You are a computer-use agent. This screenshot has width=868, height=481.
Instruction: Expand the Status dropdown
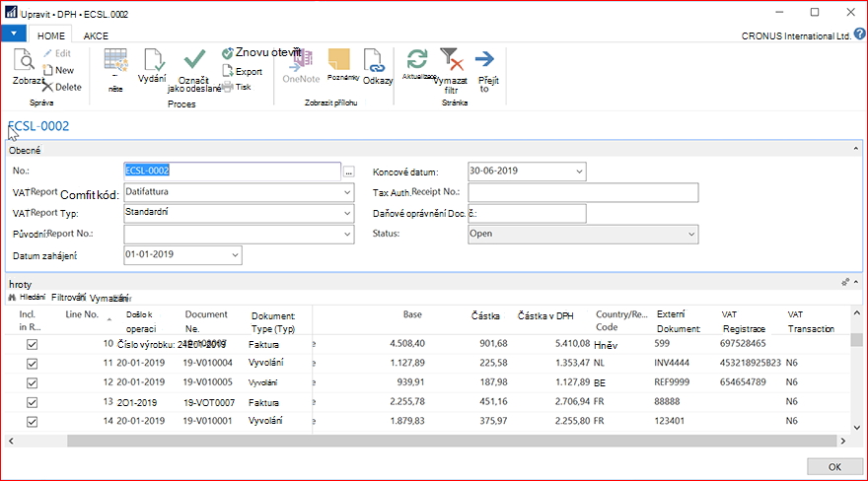691,234
